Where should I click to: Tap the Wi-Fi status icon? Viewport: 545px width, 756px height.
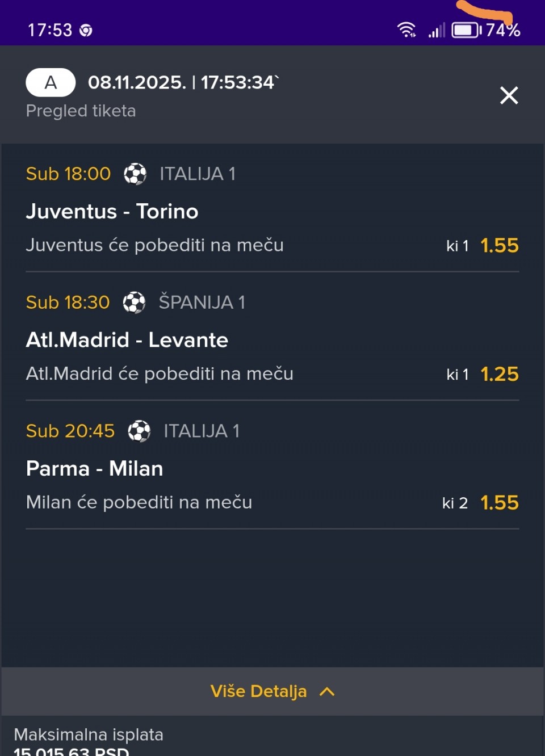[x=406, y=30]
